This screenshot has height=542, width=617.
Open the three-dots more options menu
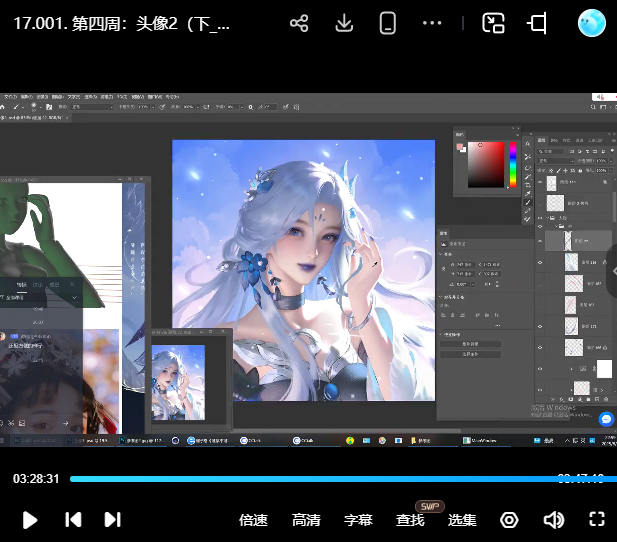tap(432, 24)
